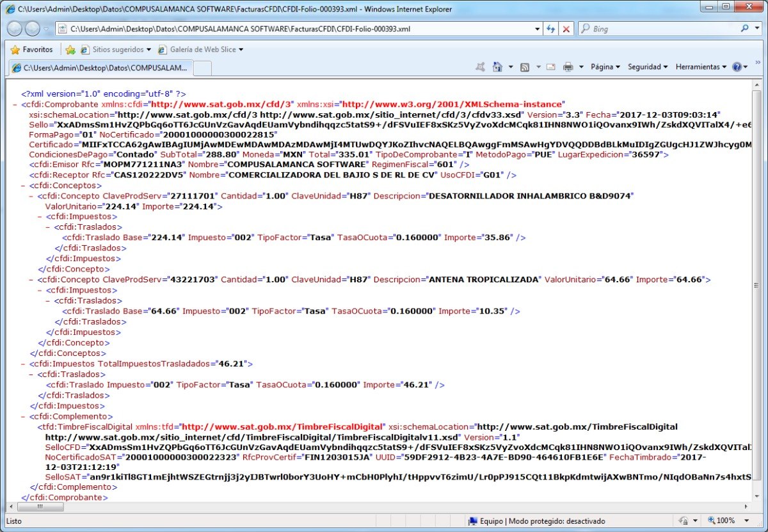Open the Print dropdown arrow
Image resolution: width=768 pixels, height=532 pixels.
coord(581,67)
